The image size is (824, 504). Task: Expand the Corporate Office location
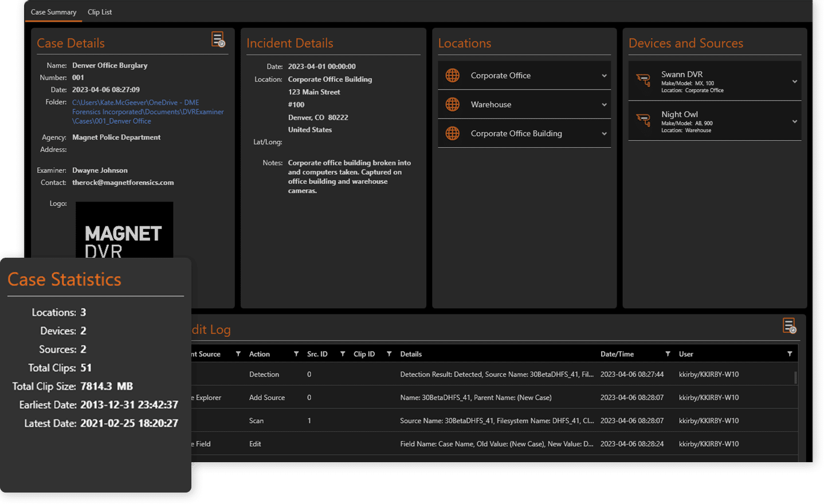pyautogui.click(x=604, y=76)
